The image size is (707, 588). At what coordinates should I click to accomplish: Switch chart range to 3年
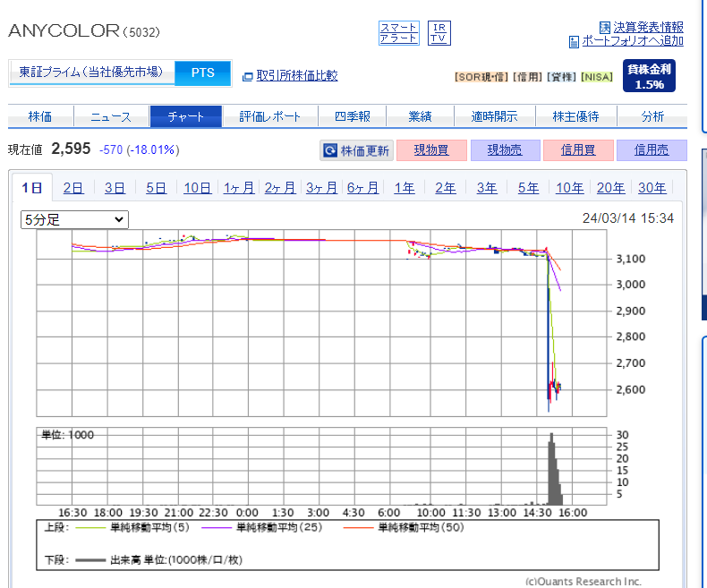(x=487, y=188)
